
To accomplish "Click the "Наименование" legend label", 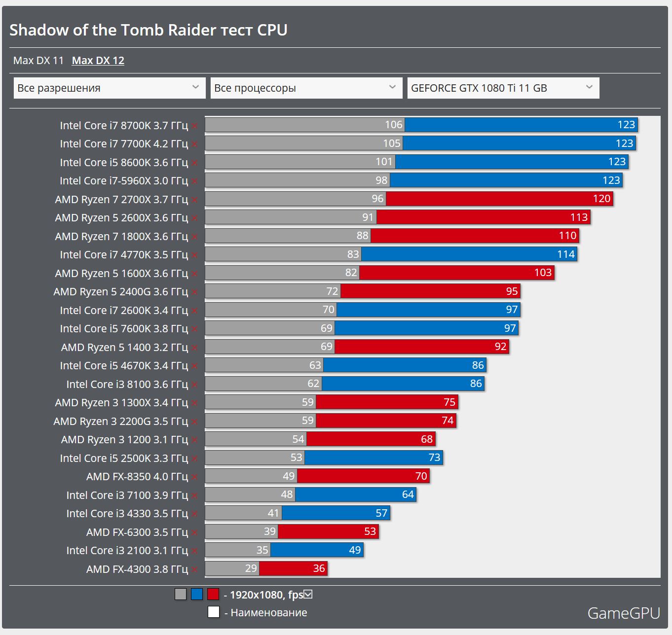I will 268,613.
